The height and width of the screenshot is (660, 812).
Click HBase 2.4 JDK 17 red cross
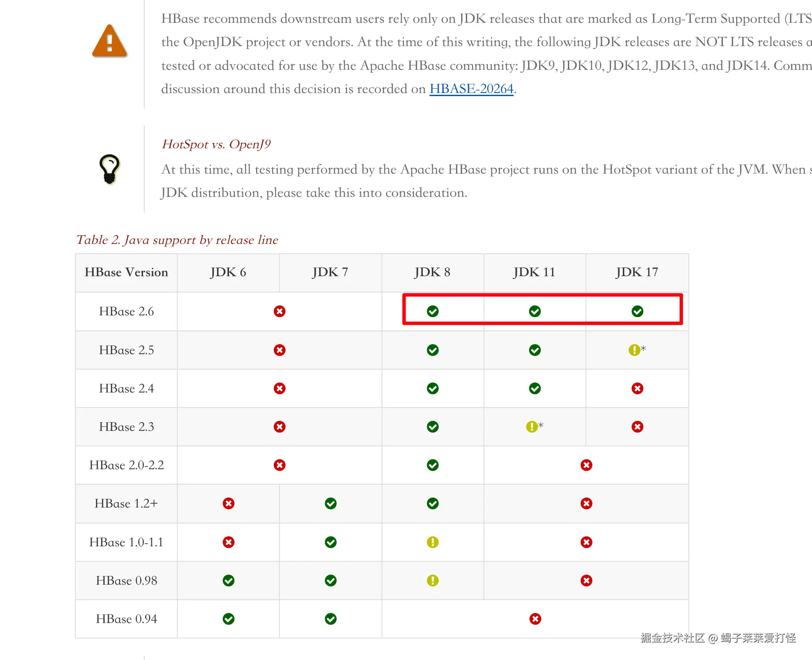tap(637, 388)
